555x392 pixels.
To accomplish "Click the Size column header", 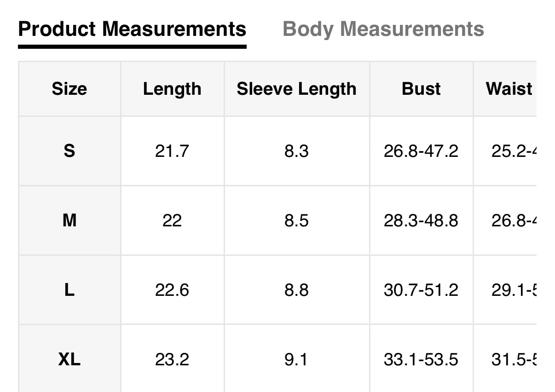I will point(69,89).
